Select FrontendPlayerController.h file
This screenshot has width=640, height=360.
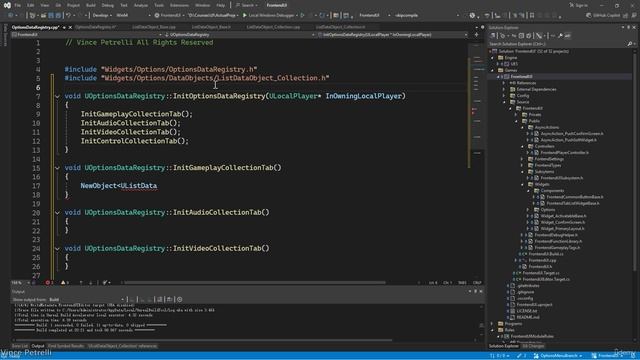point(564,153)
